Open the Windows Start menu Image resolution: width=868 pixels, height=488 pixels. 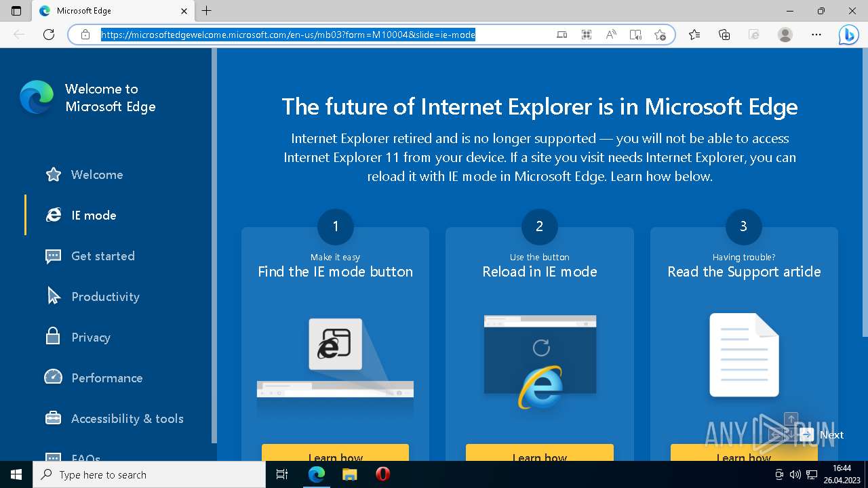pyautogui.click(x=16, y=474)
